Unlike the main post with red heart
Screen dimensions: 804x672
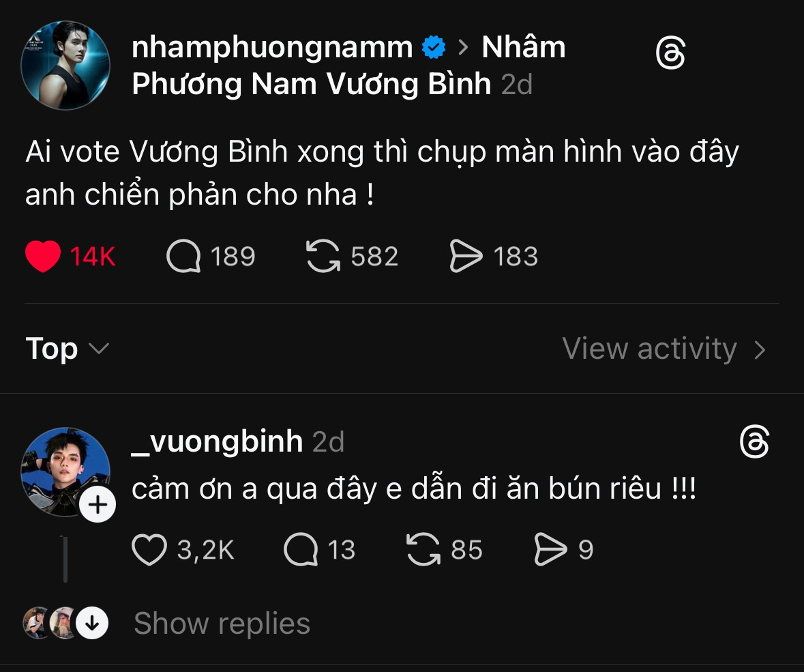[43, 257]
